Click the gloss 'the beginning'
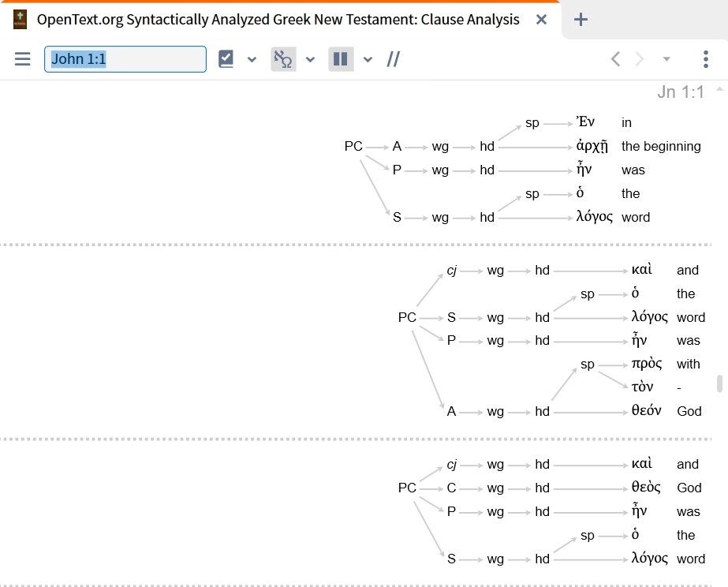Screen dimensions: 728x587 click(661, 146)
